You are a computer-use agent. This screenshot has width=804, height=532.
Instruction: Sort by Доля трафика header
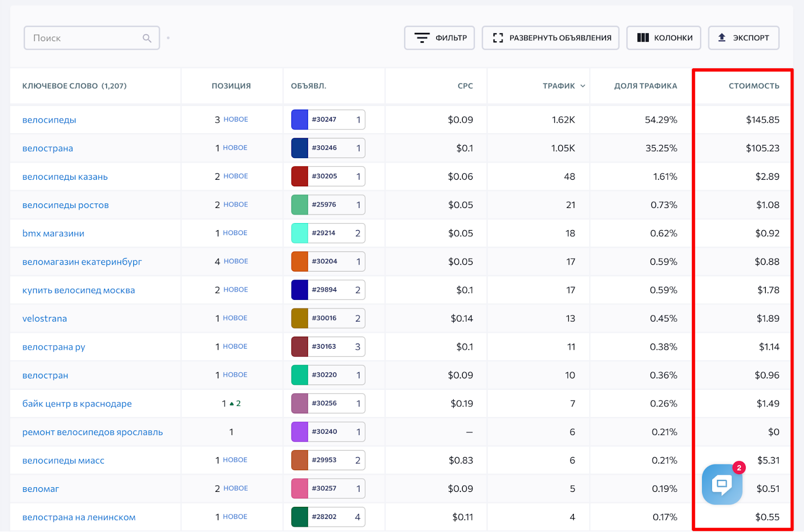click(646, 86)
